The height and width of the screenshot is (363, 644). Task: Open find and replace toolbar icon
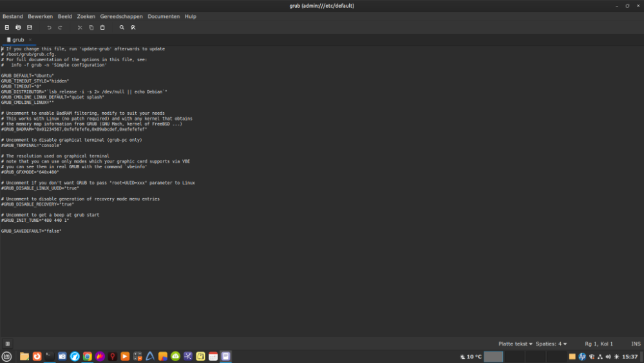click(133, 28)
